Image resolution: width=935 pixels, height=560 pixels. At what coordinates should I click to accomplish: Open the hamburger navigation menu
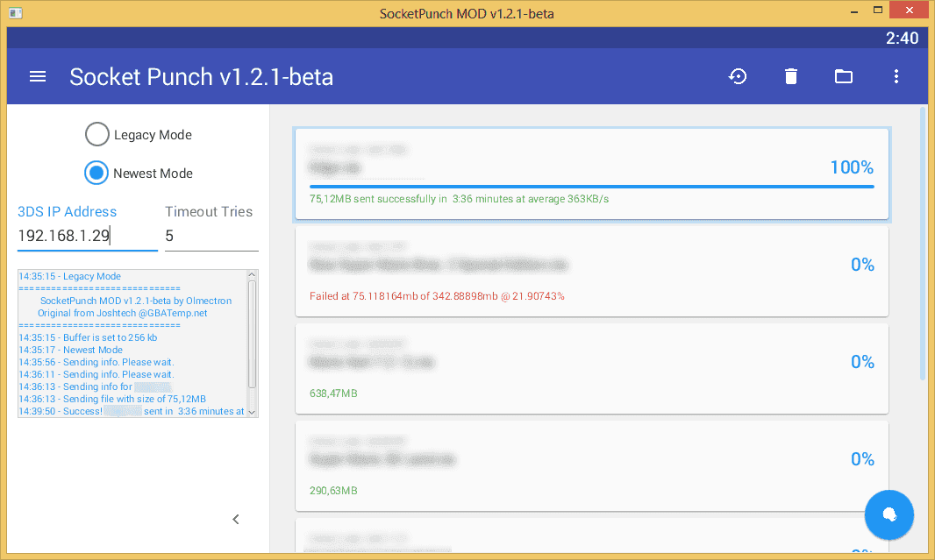(x=38, y=76)
